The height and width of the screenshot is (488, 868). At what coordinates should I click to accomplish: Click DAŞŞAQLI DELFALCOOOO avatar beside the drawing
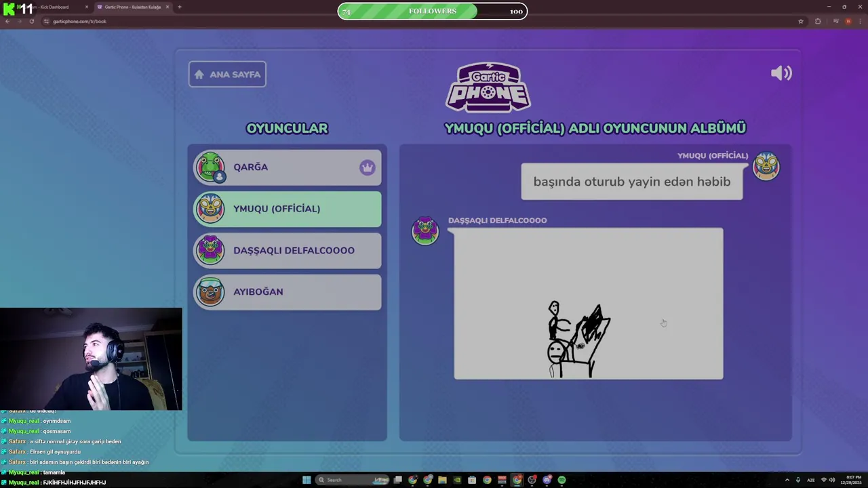tap(425, 230)
